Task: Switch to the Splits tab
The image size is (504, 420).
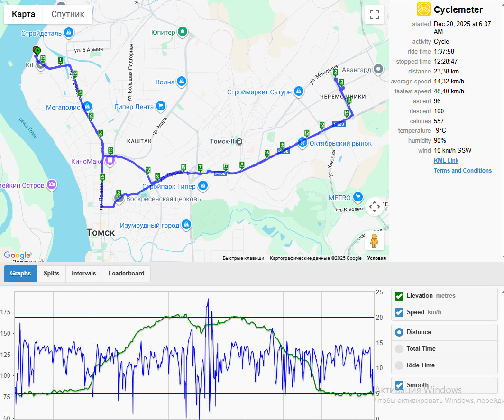Action: pyautogui.click(x=51, y=274)
